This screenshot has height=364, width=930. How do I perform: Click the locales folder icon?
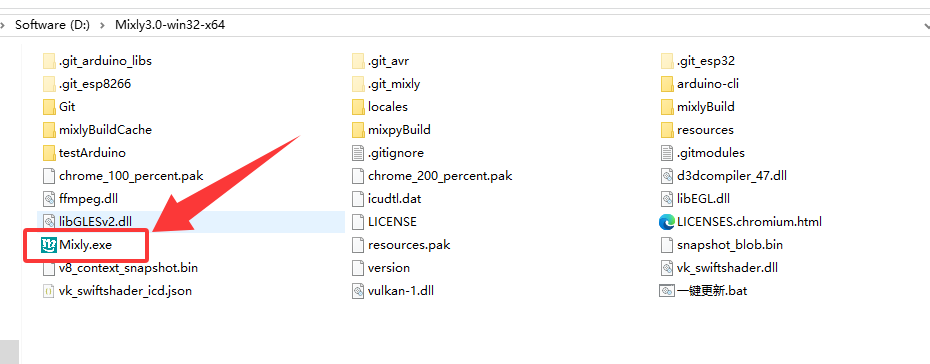(358, 107)
